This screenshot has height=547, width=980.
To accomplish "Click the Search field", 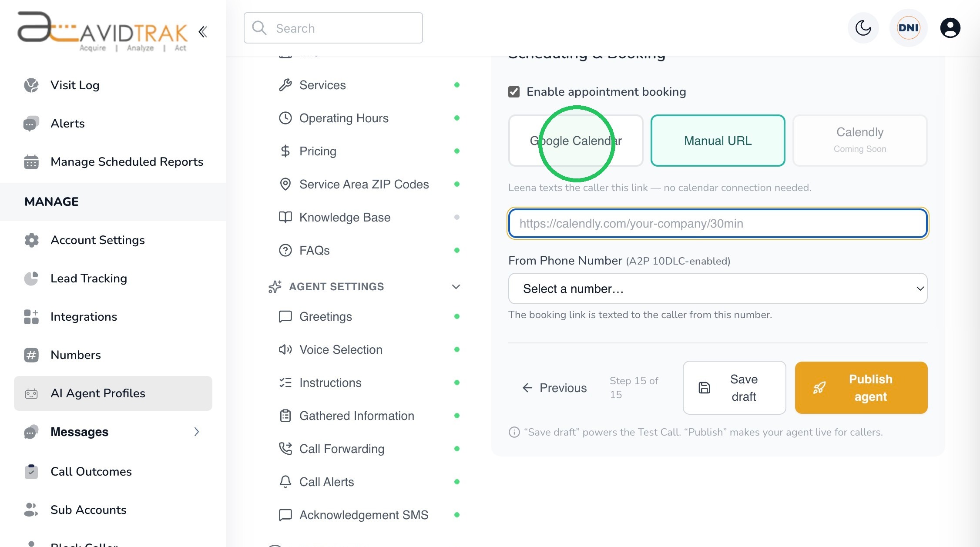I will (x=333, y=28).
